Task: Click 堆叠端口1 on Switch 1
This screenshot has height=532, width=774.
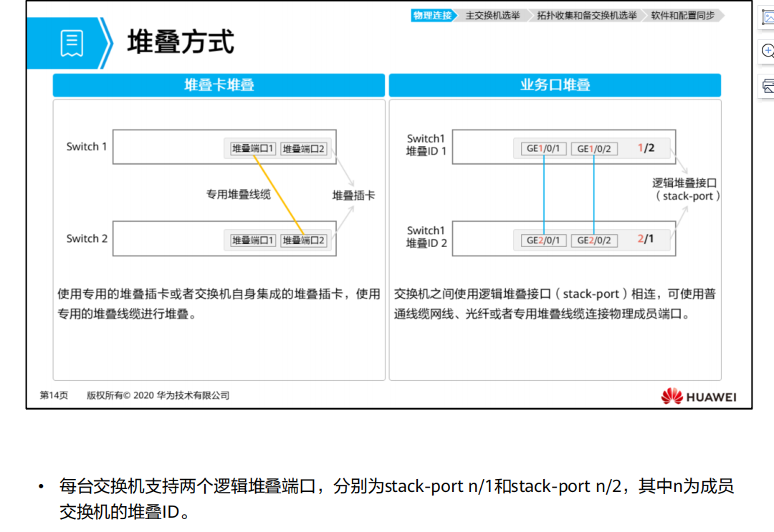Action: click(x=253, y=148)
